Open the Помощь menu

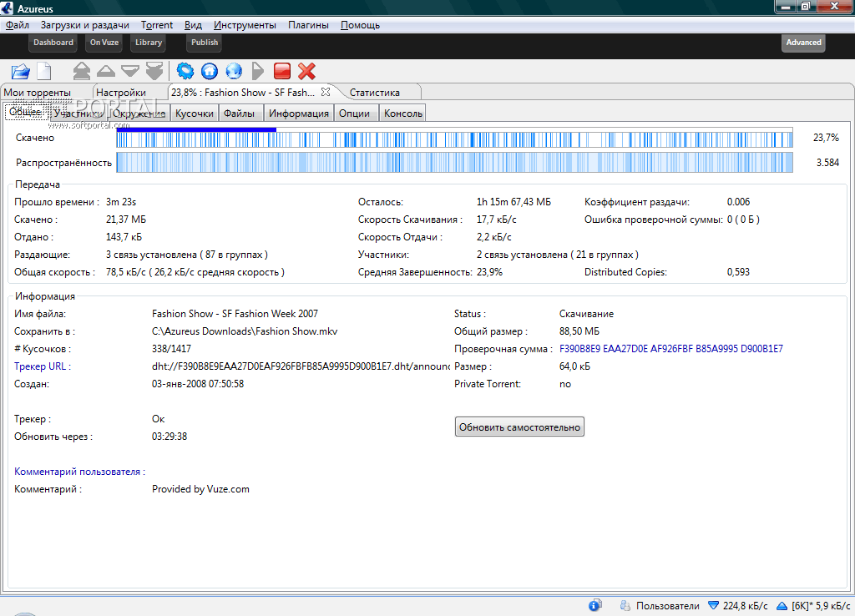click(x=360, y=25)
